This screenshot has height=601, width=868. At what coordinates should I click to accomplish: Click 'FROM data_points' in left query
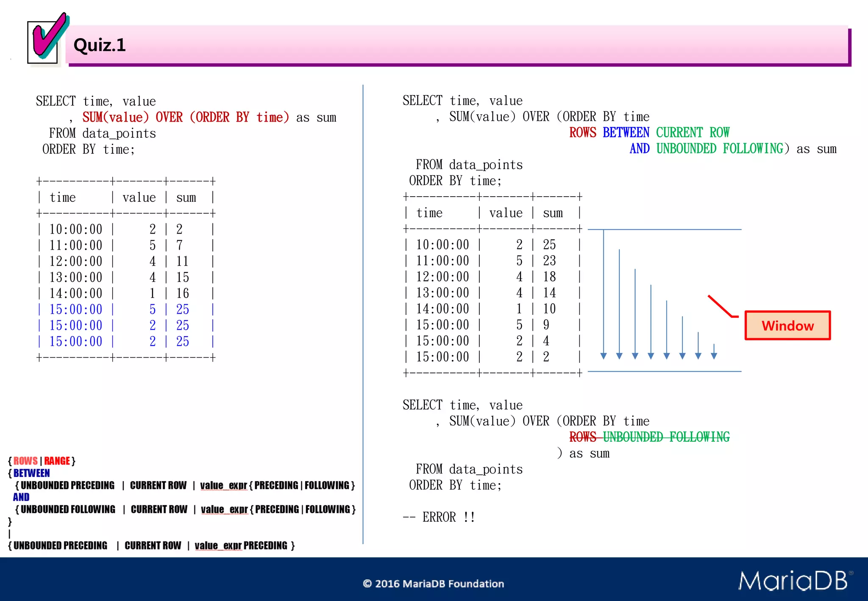(102, 134)
